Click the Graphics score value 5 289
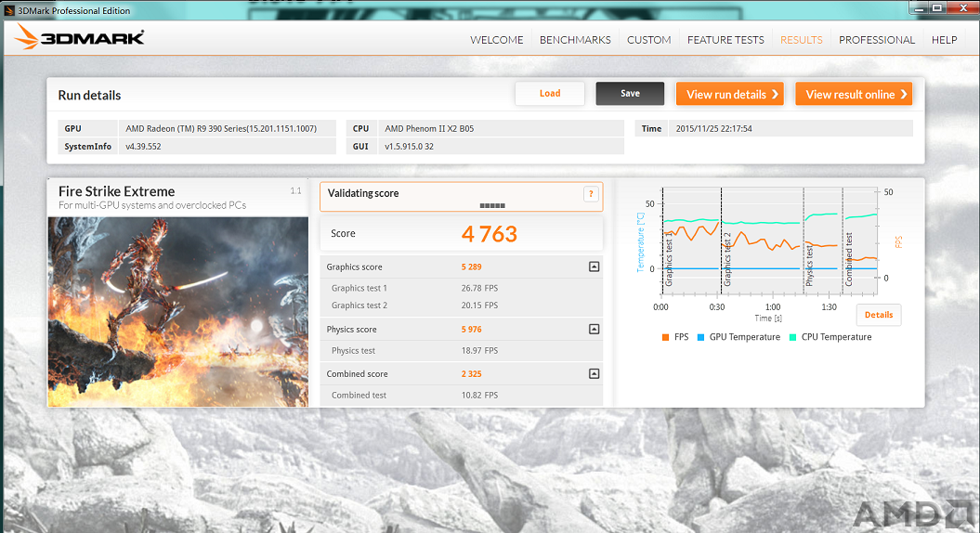Image resolution: width=980 pixels, height=533 pixels. pyautogui.click(x=471, y=266)
